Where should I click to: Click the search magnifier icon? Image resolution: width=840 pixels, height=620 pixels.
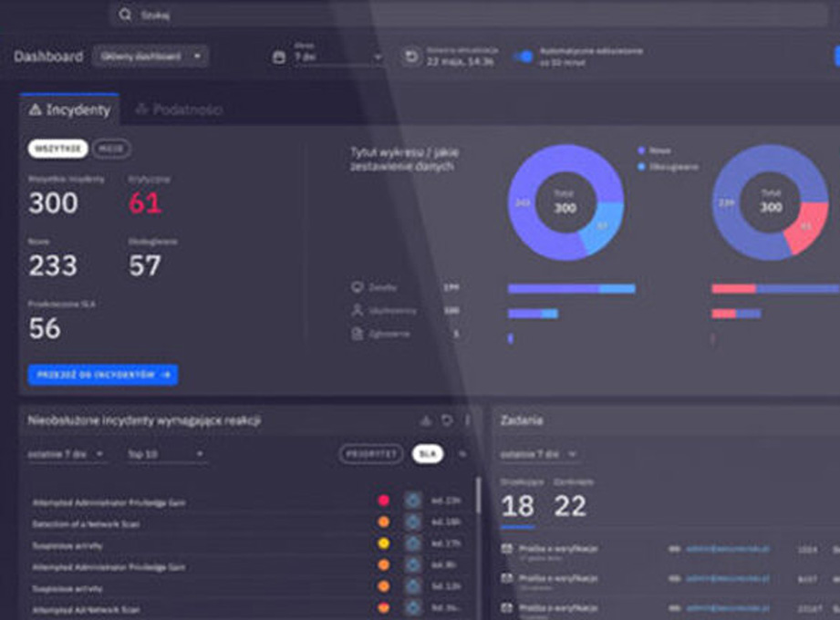(126, 15)
